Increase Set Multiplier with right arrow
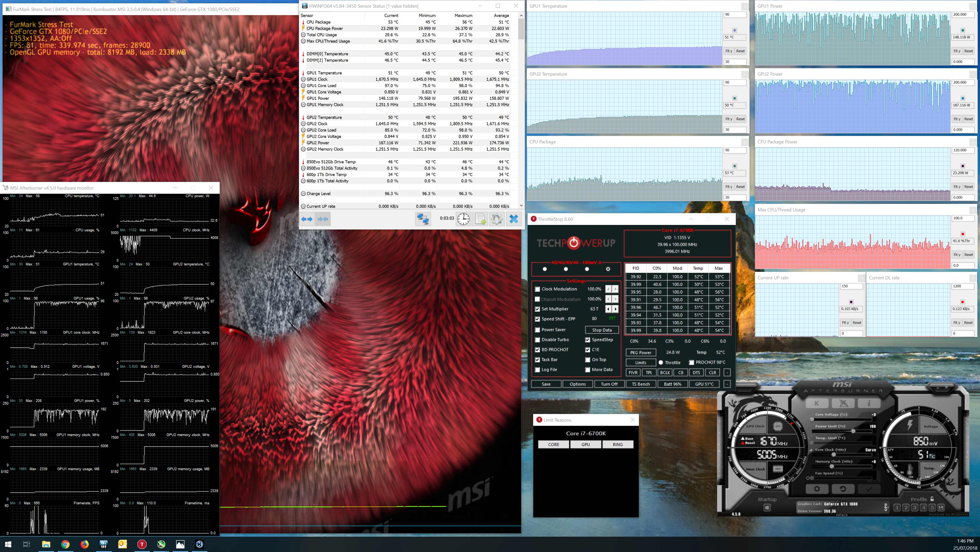Image resolution: width=980 pixels, height=552 pixels. 615,309
